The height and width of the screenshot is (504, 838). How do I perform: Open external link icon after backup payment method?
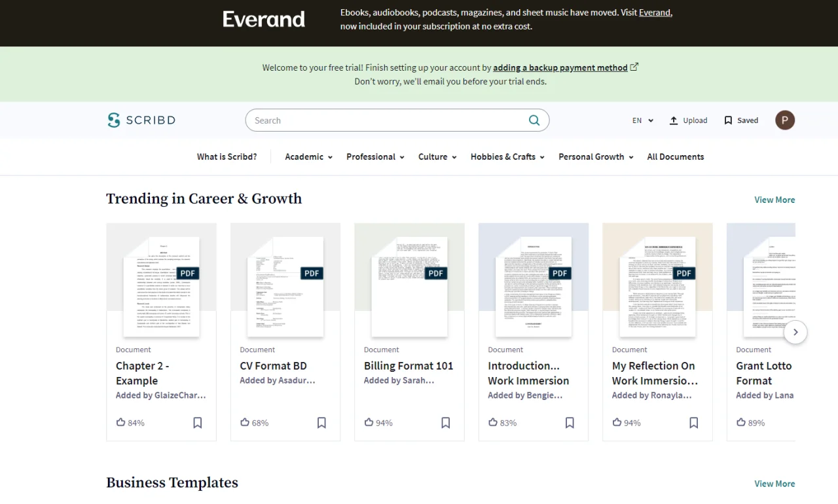tap(634, 67)
